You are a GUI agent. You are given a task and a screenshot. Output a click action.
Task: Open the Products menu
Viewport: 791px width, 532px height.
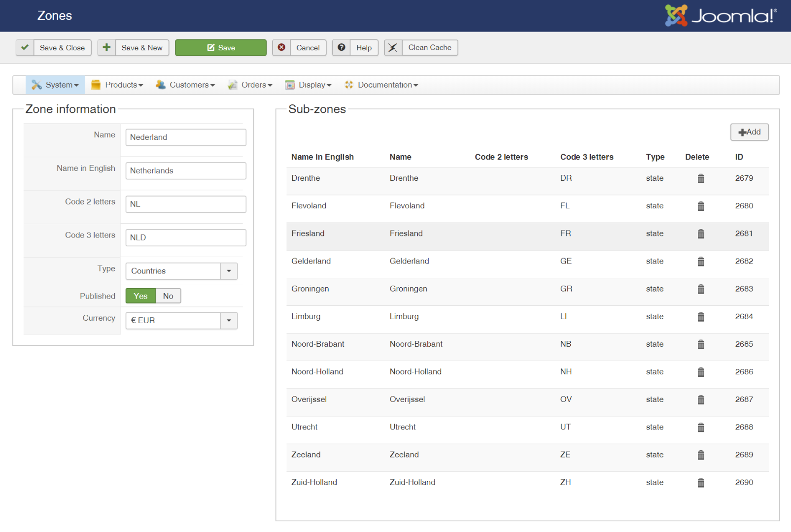pos(117,85)
